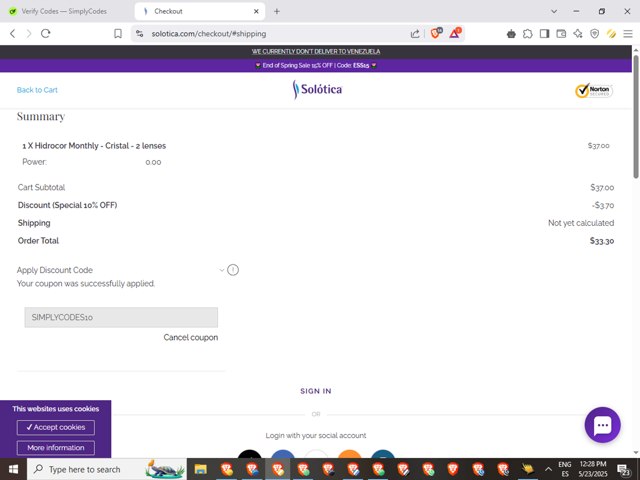Open the Windows notification center
640x480 pixels.
click(624, 470)
